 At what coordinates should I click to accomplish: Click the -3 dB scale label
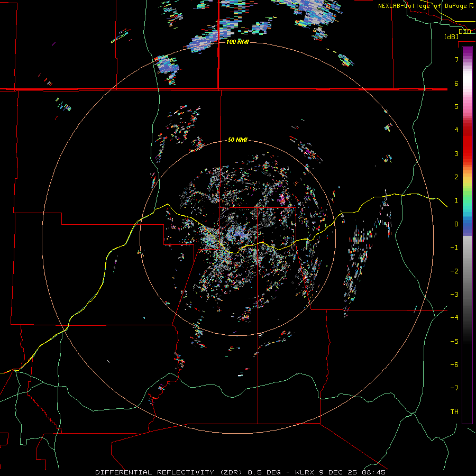(454, 295)
